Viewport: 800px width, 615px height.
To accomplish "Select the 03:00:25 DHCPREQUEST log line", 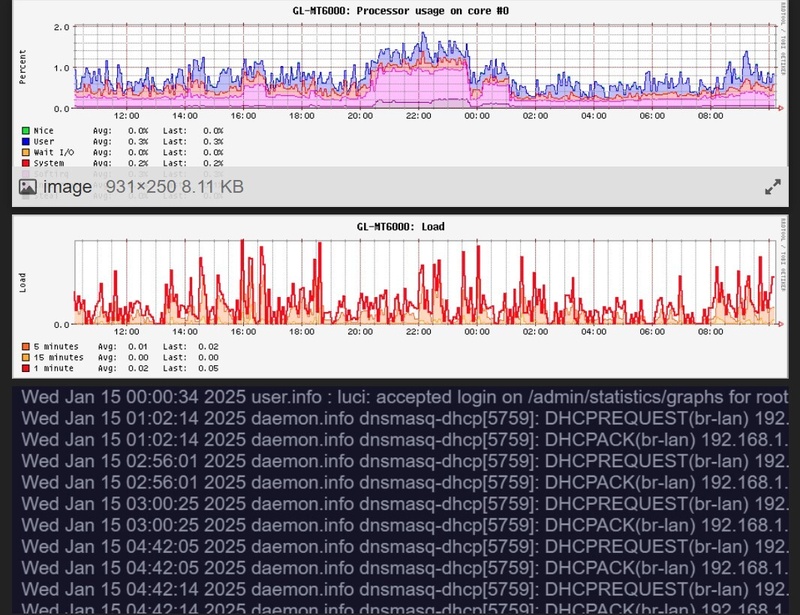I will (x=405, y=504).
